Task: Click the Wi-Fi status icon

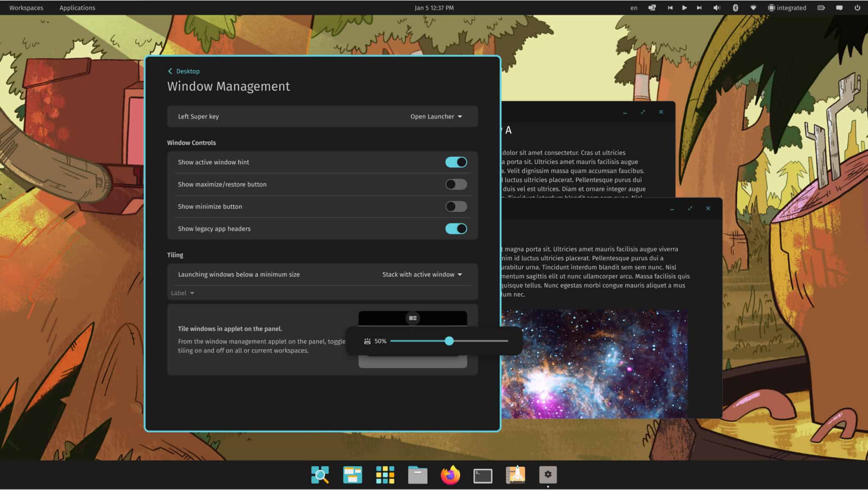Action: click(752, 7)
